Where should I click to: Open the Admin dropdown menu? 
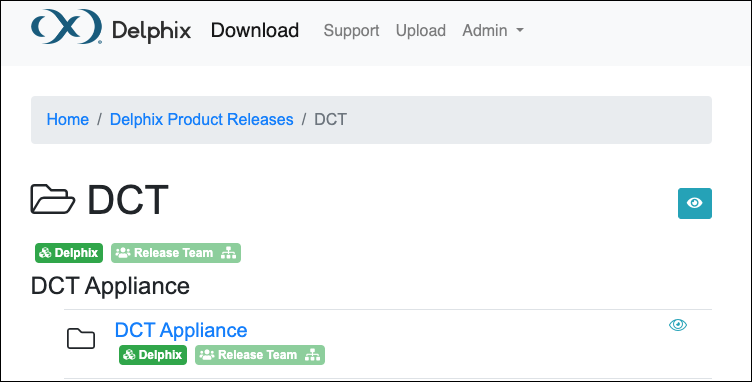tap(493, 30)
